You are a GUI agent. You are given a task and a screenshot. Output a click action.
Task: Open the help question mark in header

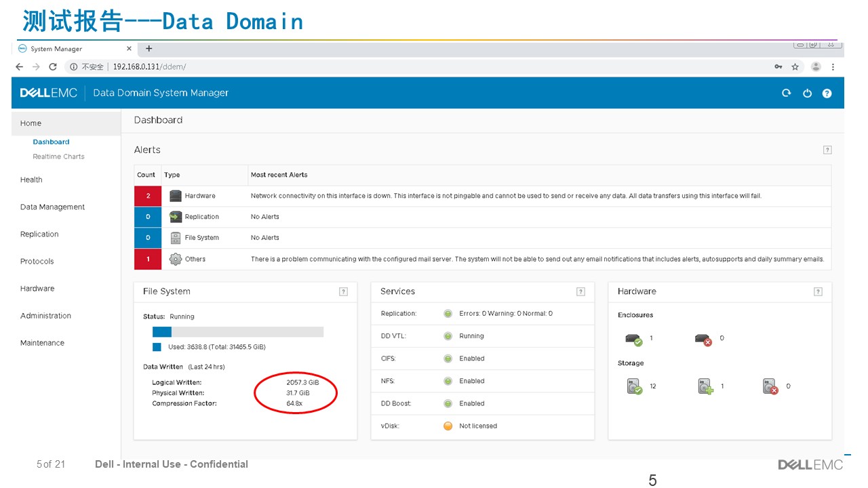click(x=827, y=93)
